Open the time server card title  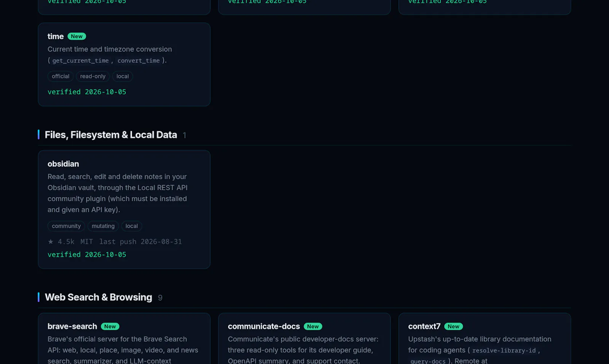coord(56,37)
